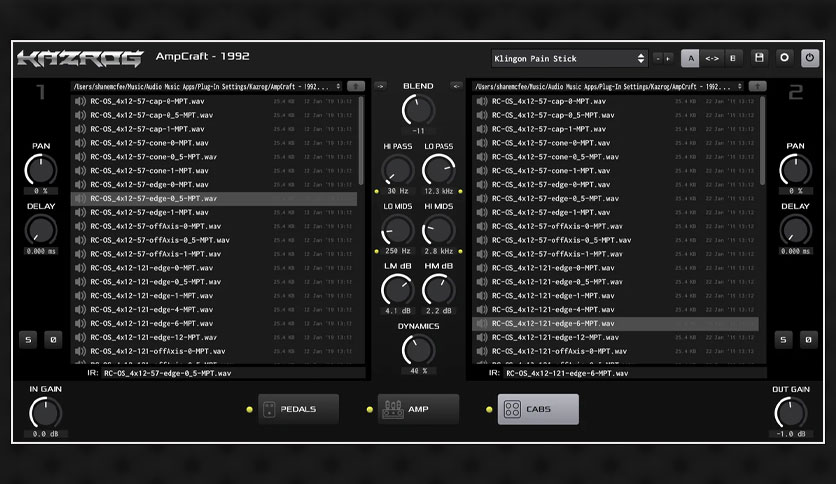836x484 pixels.
Task: Click the BLEND knob
Action: coord(418,110)
